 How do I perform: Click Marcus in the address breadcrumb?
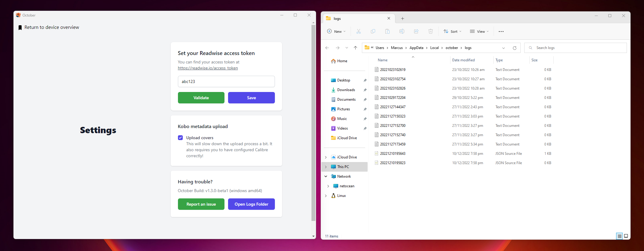coord(397,48)
